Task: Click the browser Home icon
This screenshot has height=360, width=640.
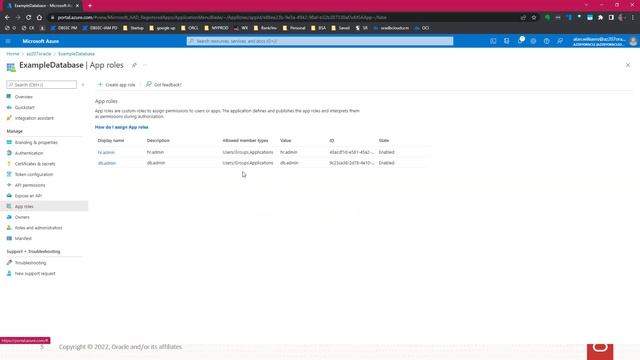Action: click(x=39, y=18)
